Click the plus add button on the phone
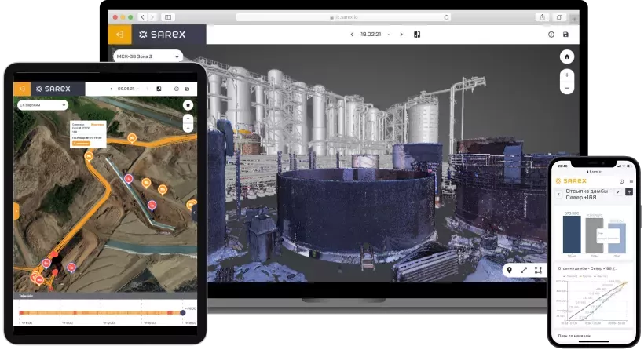 coord(628,191)
